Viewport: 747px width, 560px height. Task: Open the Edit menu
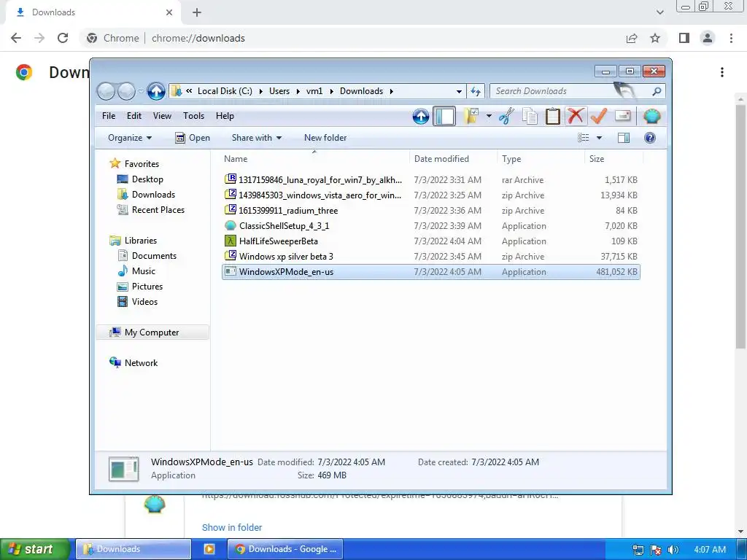coord(134,116)
